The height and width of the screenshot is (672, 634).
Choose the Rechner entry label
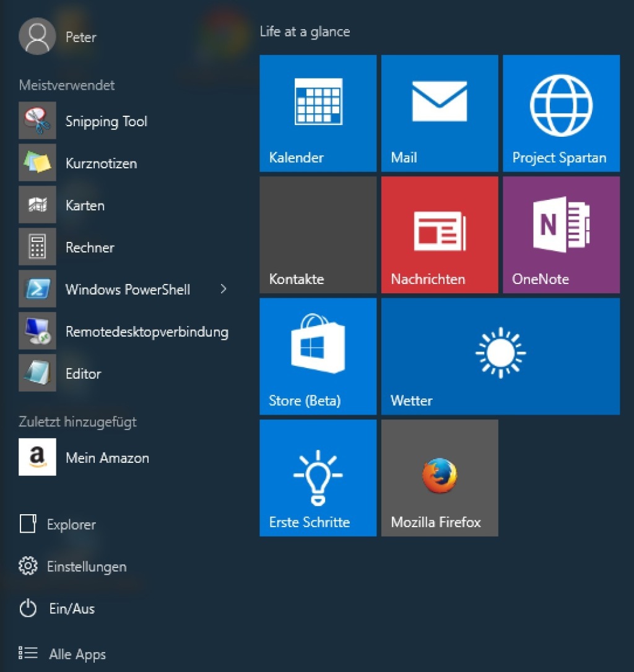click(90, 248)
